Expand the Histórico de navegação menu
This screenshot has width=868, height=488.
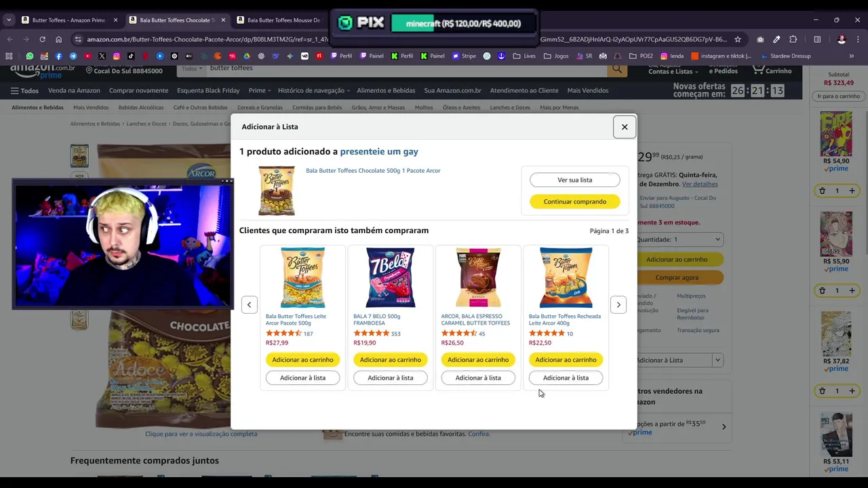pyautogui.click(x=313, y=90)
